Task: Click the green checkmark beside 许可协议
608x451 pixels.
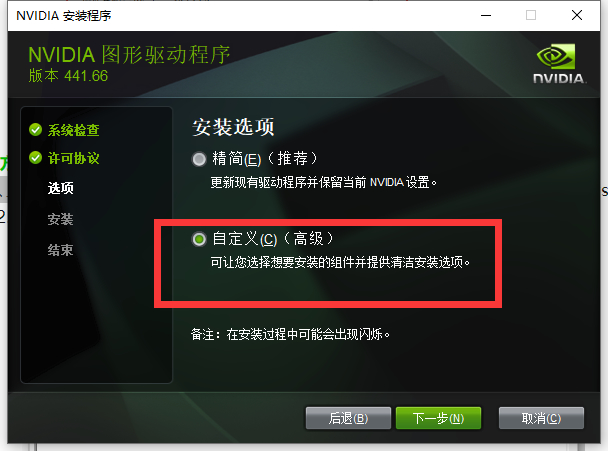Action: tap(35, 158)
